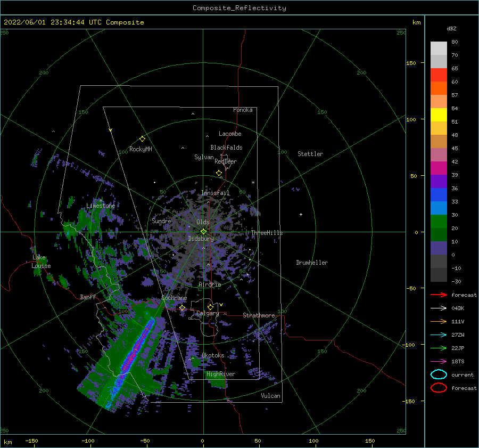Click the 18TS legend text

[458, 362]
